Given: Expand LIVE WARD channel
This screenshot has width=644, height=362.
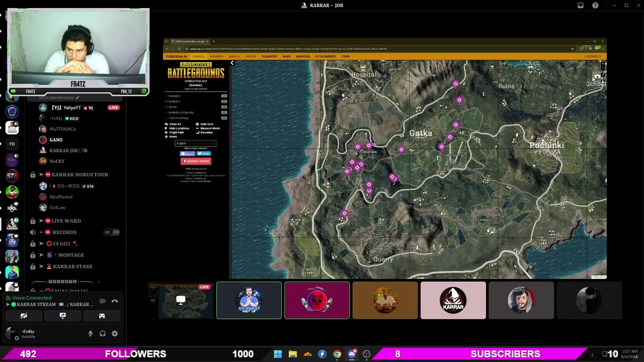Looking at the screenshot, I should pos(66,221).
